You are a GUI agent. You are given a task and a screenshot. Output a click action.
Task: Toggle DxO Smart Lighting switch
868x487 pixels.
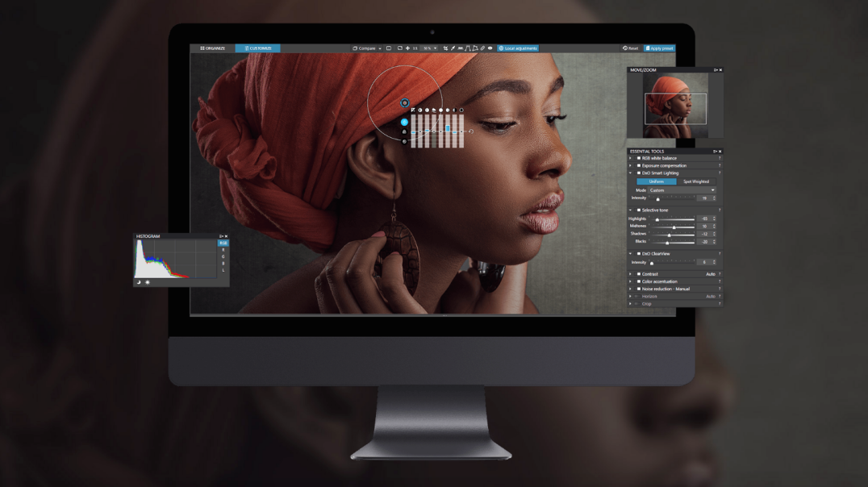[x=638, y=173]
